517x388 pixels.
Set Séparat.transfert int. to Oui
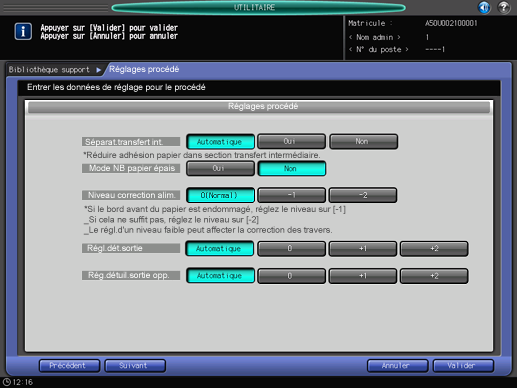coord(291,141)
